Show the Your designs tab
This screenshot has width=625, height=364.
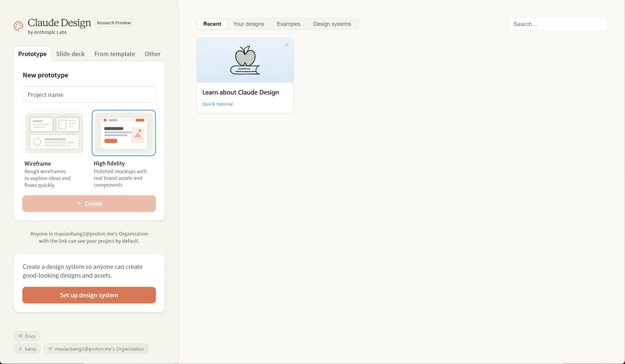point(248,24)
